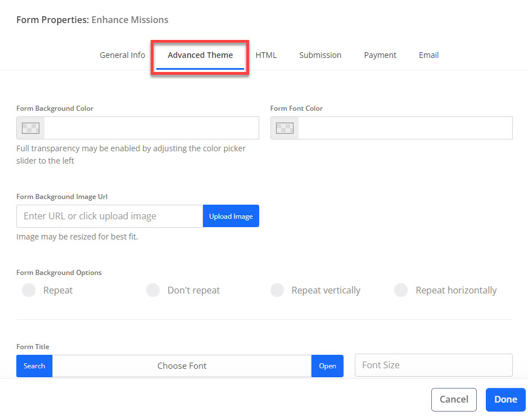Screen dimensions: 528x420
Task: Open the Choose Font selector
Action: [182, 366]
